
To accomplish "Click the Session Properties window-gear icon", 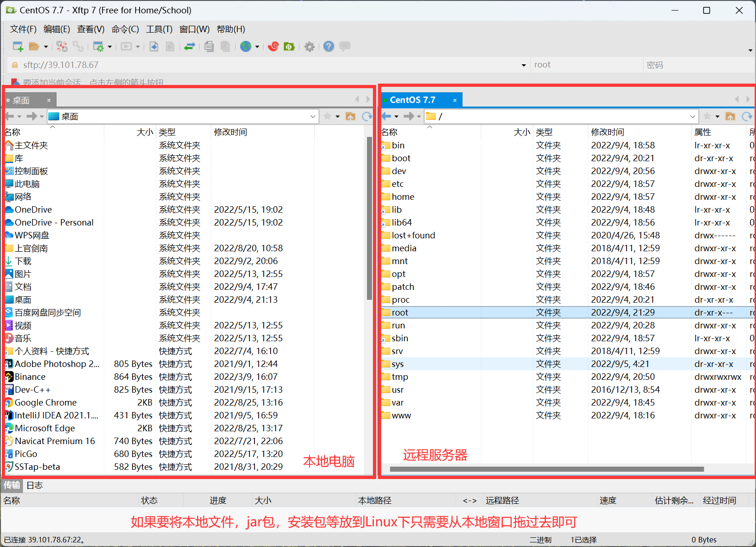I will tap(98, 46).
